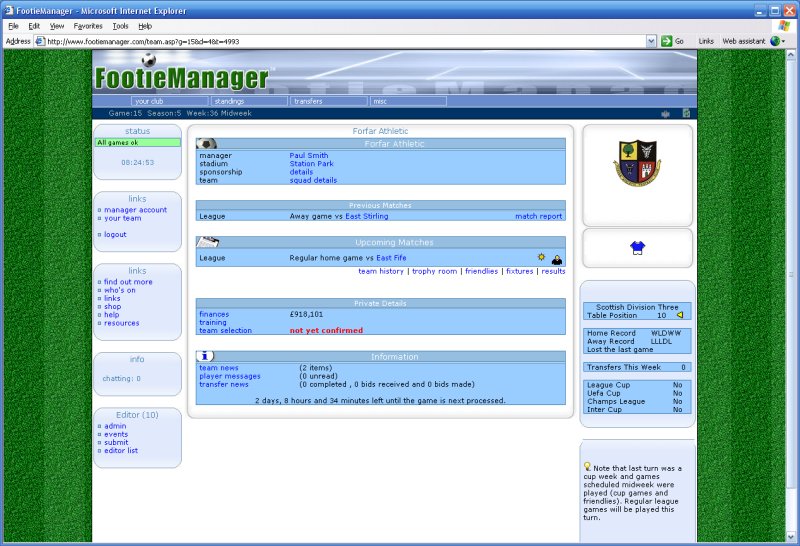Click the page icon in the address bar
The height and width of the screenshot is (546, 800).
[40, 41]
